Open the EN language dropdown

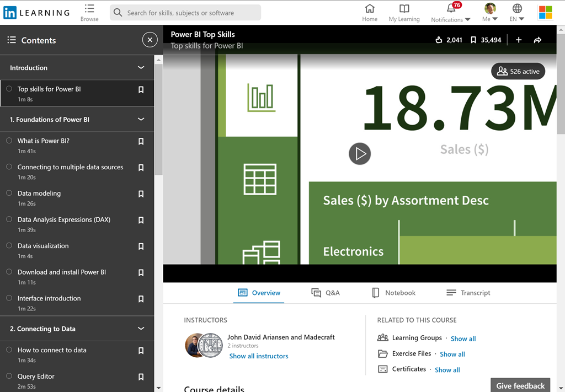point(517,12)
